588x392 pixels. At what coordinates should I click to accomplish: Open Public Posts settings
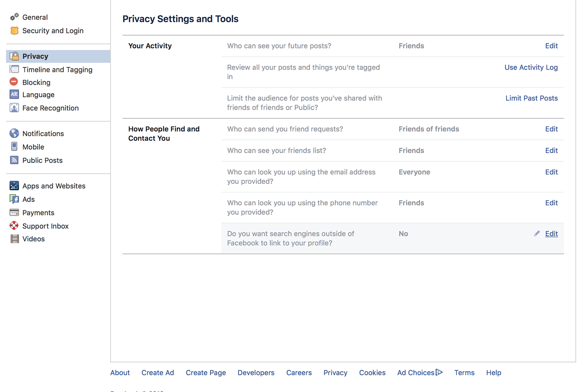click(x=42, y=160)
